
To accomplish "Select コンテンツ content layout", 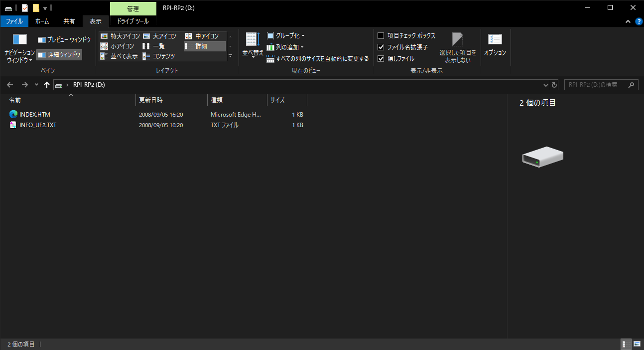I will click(x=159, y=56).
